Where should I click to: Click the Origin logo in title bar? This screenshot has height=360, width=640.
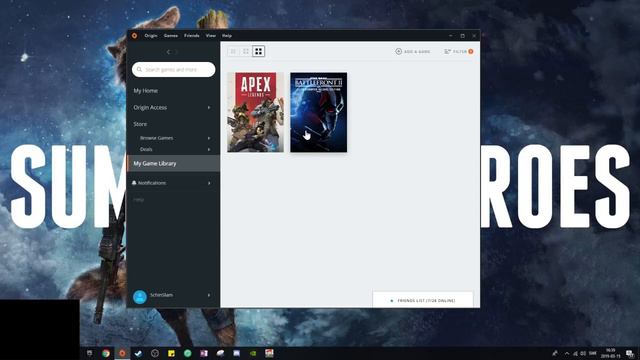click(134, 36)
